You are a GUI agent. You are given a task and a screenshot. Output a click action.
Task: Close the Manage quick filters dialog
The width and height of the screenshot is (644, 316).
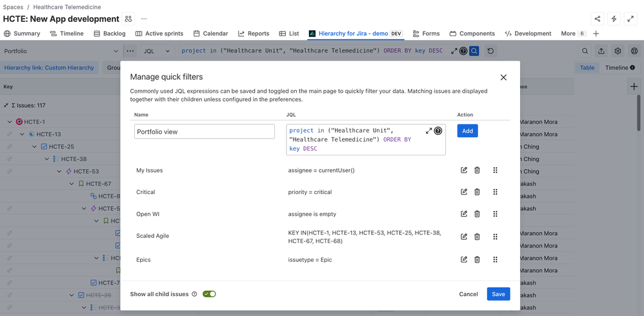[503, 77]
